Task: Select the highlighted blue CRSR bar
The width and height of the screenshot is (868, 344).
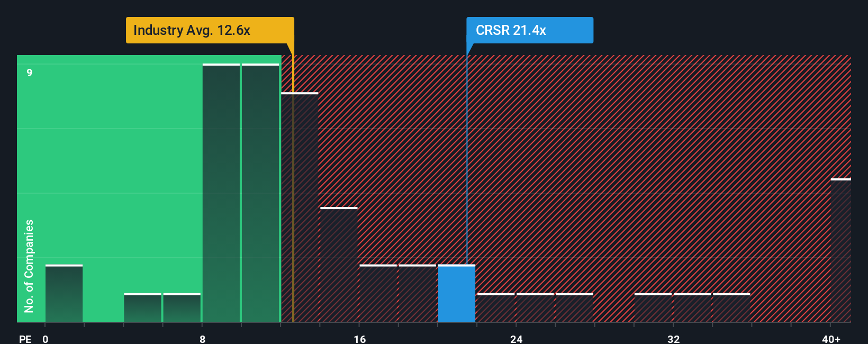Action: click(x=456, y=293)
